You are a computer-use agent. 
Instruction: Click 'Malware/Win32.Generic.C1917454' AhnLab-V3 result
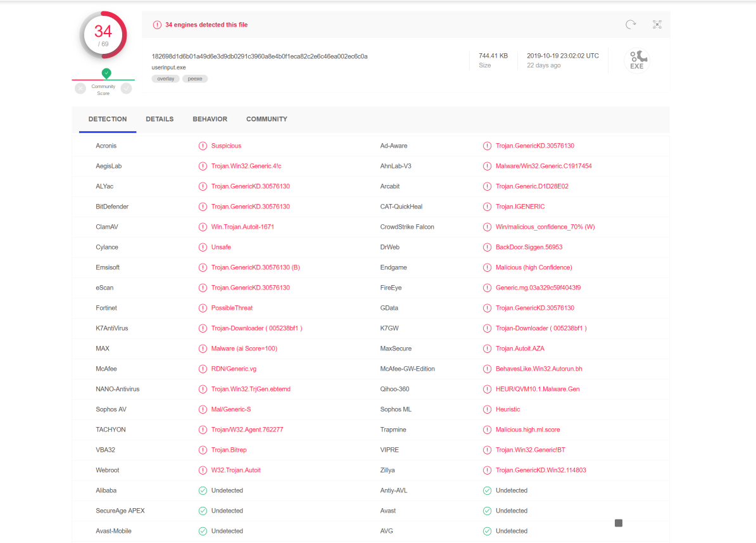point(543,166)
